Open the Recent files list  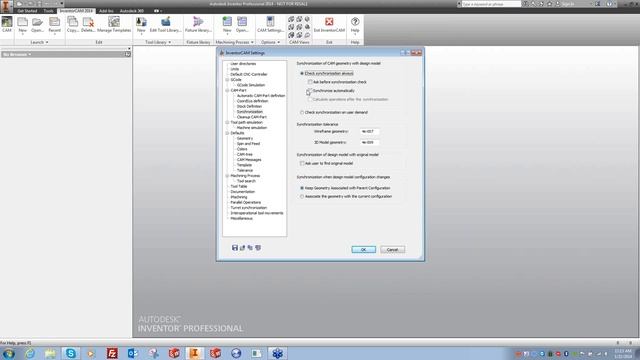pos(54,24)
